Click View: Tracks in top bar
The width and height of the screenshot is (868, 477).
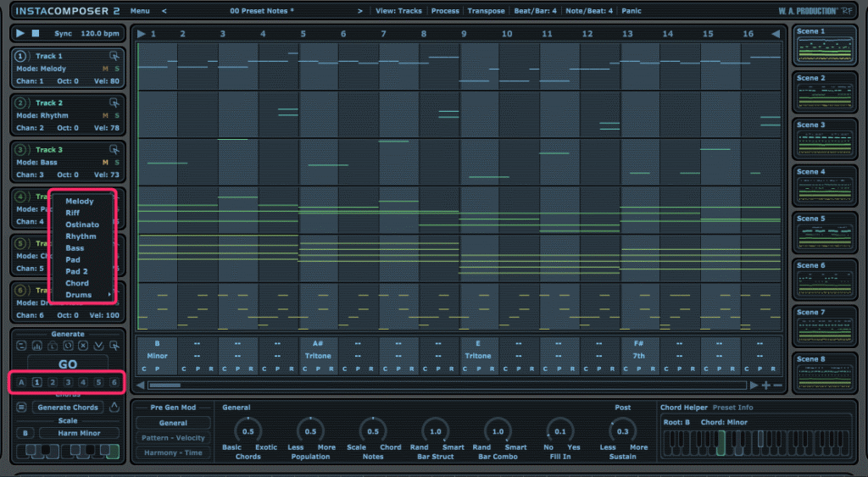(398, 10)
